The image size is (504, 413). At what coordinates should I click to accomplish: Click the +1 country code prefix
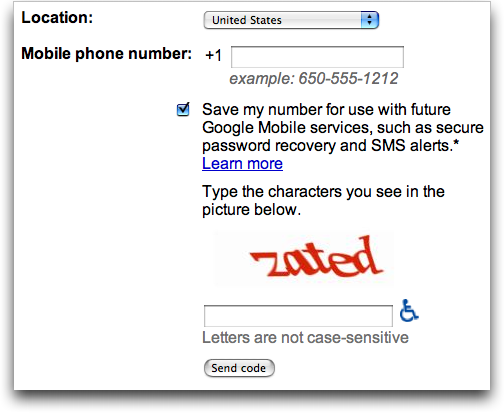[x=213, y=55]
